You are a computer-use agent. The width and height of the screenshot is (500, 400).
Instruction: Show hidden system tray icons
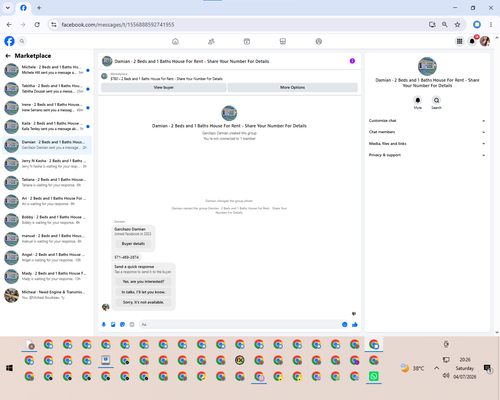pos(436,368)
